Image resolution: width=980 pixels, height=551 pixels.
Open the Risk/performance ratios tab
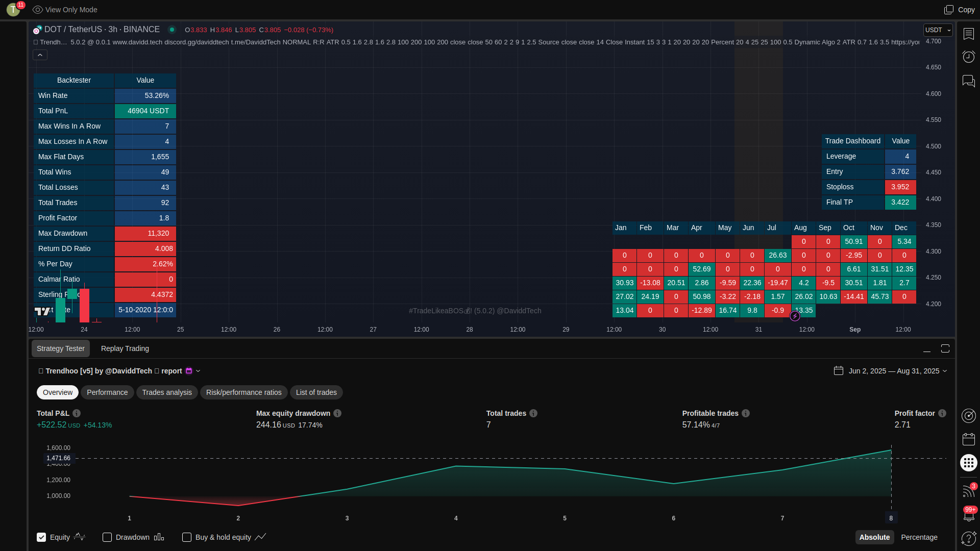tap(244, 392)
